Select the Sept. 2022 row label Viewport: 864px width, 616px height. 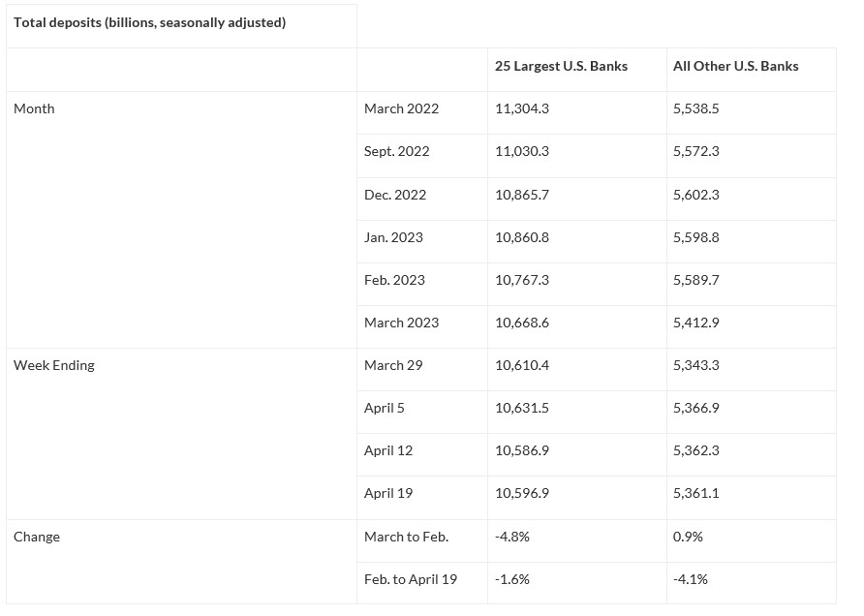point(396,151)
